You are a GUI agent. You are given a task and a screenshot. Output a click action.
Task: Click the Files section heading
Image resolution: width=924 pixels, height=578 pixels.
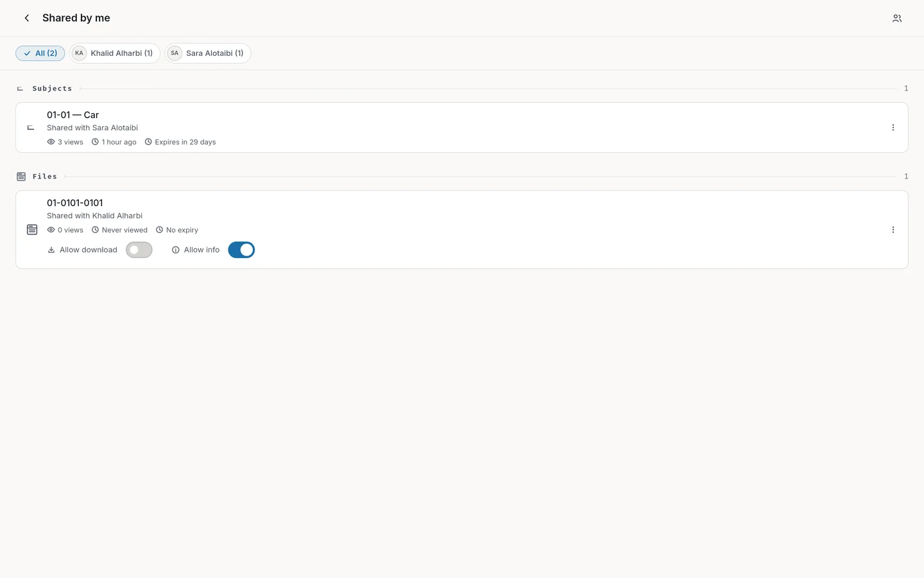(x=45, y=177)
